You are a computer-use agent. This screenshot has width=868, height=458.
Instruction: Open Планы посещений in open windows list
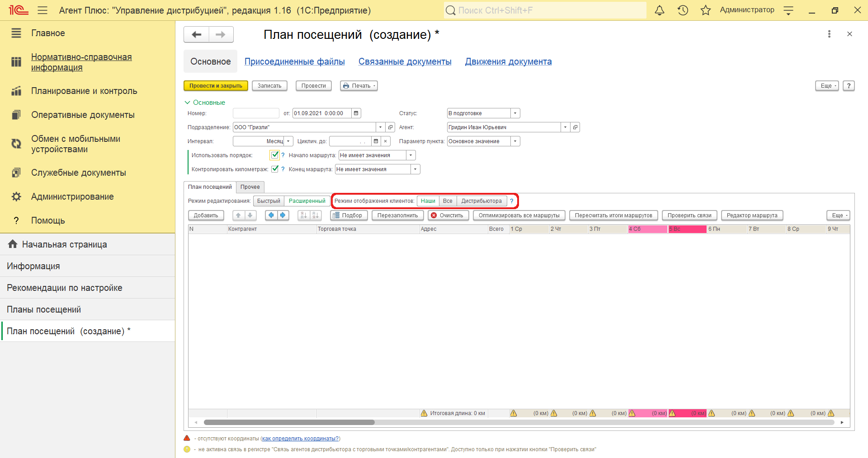pyautogui.click(x=88, y=309)
